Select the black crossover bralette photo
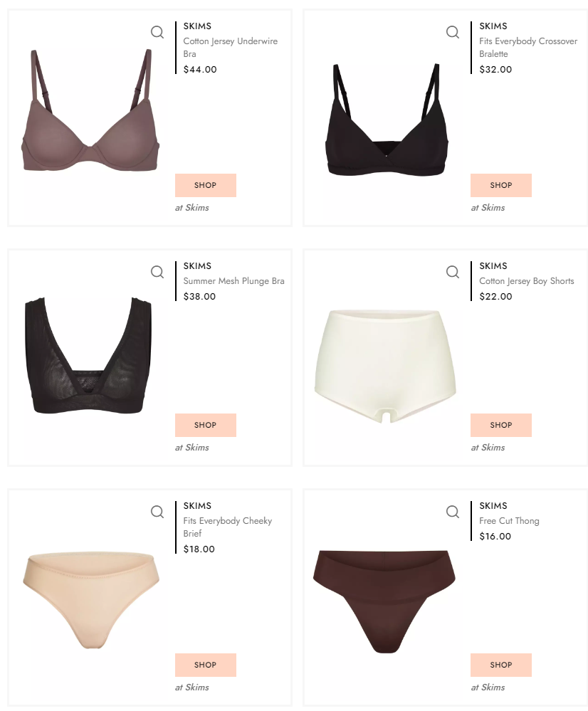Viewport: 588px width, 711px height. 387,120
